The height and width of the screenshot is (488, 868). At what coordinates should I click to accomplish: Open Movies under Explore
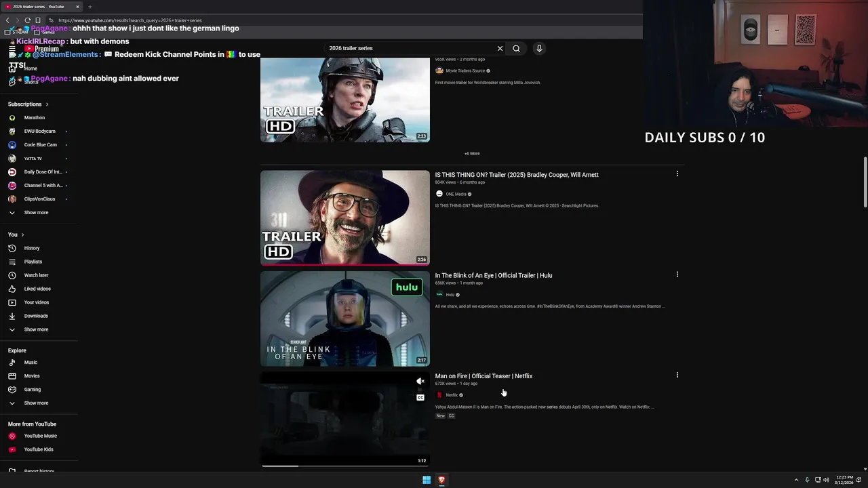(32, 376)
